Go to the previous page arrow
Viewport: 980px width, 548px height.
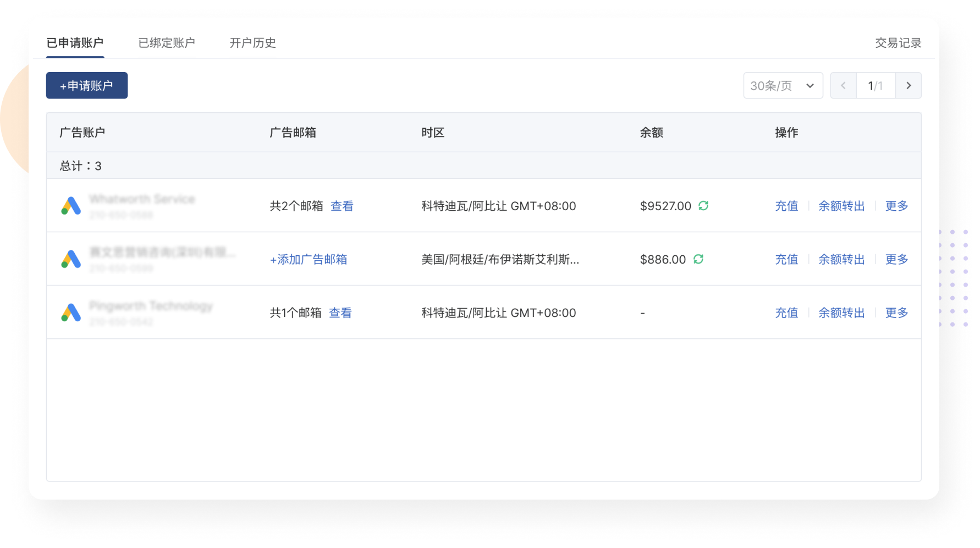843,86
